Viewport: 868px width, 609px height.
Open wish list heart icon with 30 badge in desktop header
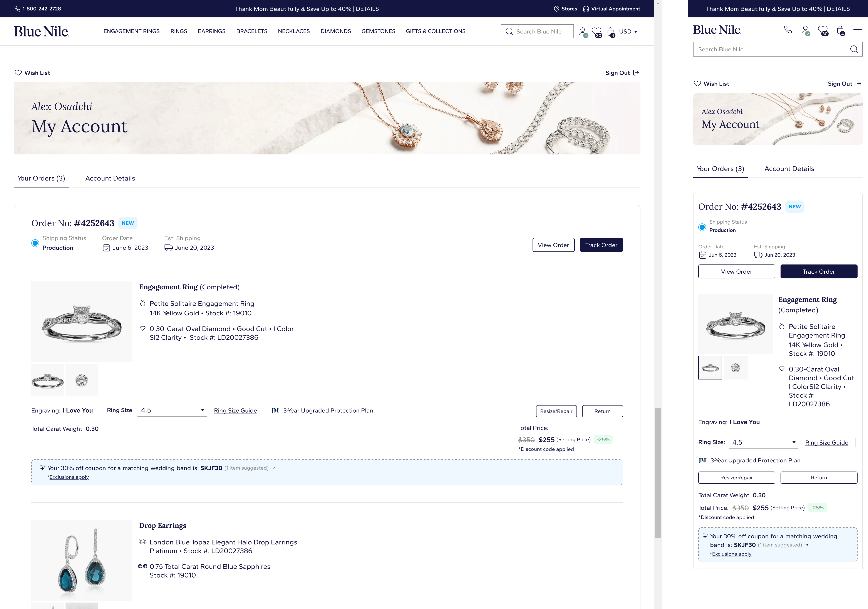597,32
